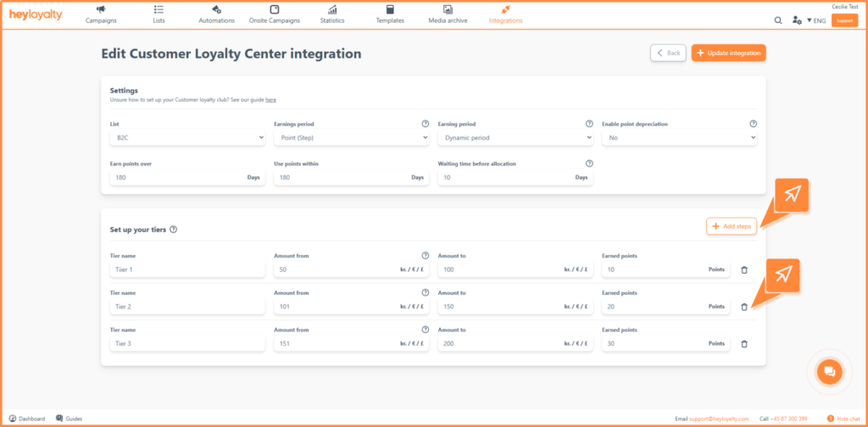Switch language via ENG selector
The image size is (868, 427).
[x=816, y=20]
